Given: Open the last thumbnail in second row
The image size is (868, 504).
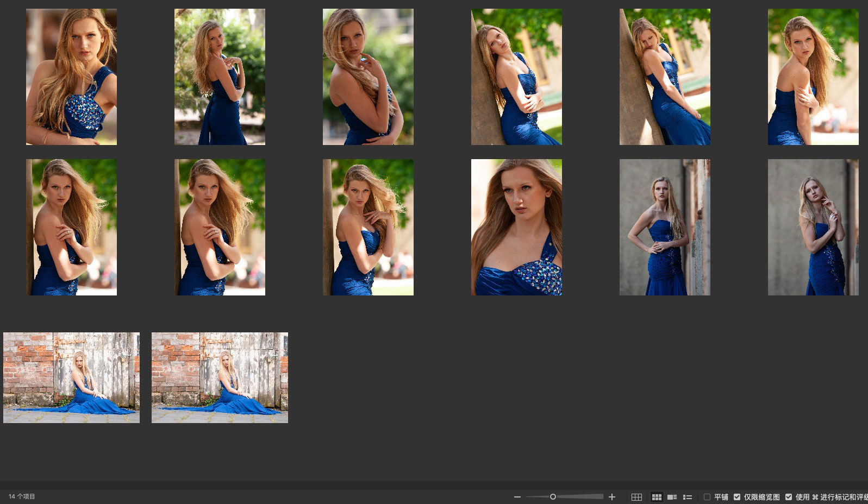Looking at the screenshot, I should coord(813,227).
